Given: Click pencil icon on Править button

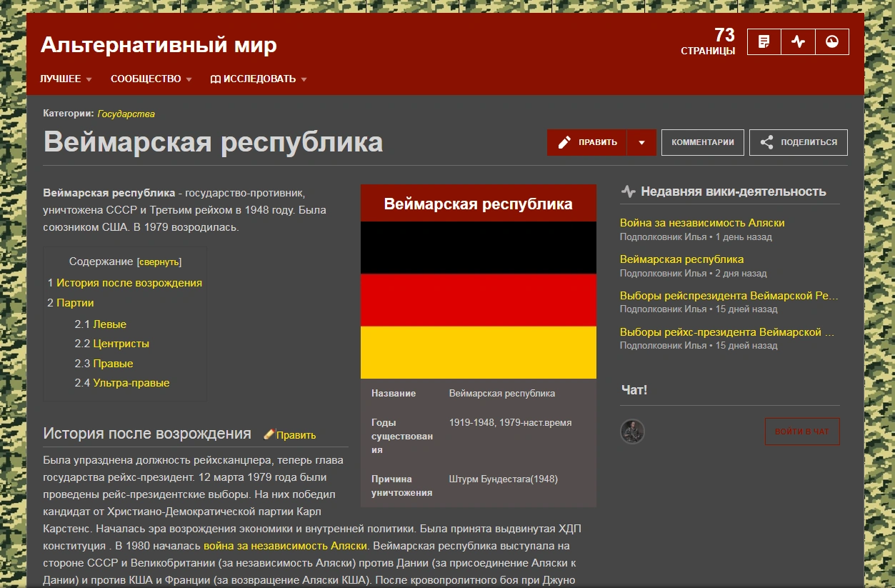Looking at the screenshot, I should [x=564, y=142].
